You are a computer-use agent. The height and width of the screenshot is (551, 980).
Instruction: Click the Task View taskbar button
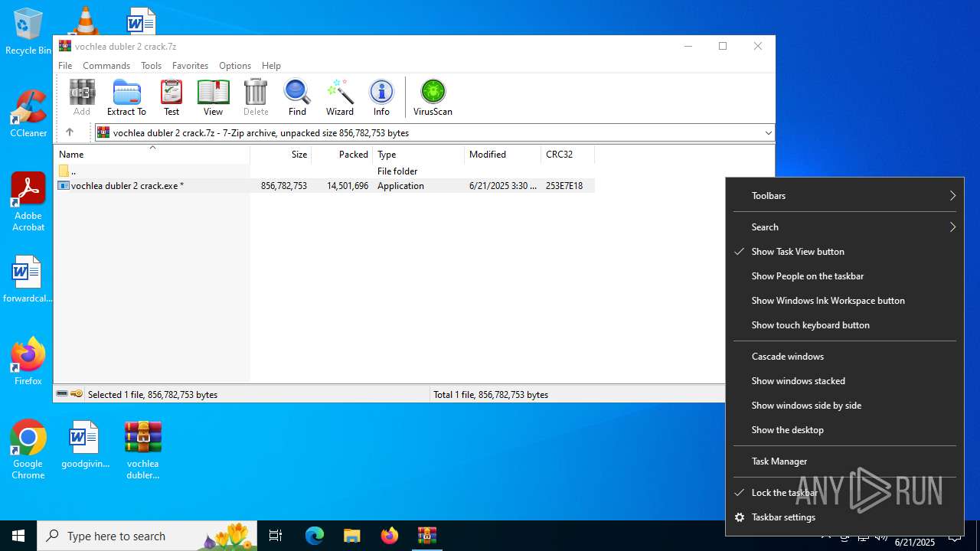pos(276,536)
